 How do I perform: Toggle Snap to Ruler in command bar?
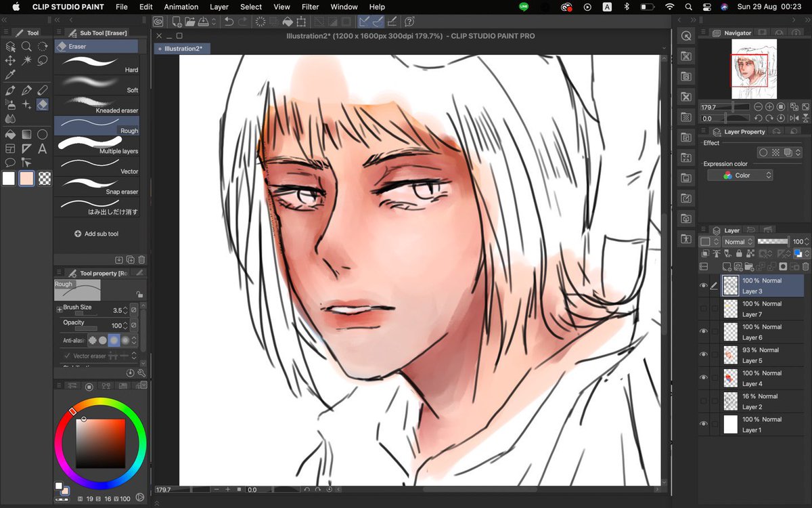[x=365, y=22]
